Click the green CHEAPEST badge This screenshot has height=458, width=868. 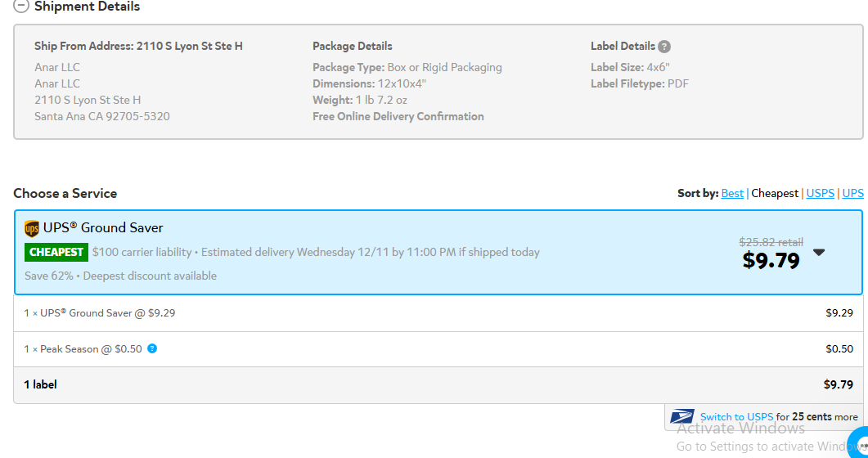point(56,252)
